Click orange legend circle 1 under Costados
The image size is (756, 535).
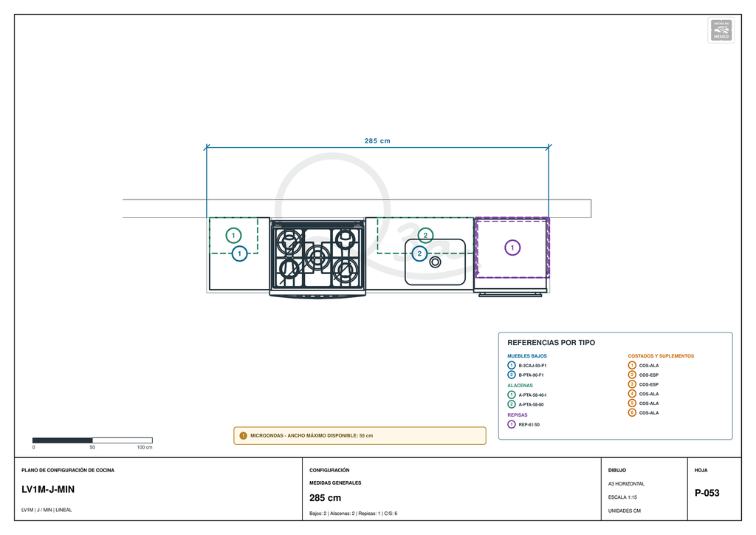click(x=632, y=365)
